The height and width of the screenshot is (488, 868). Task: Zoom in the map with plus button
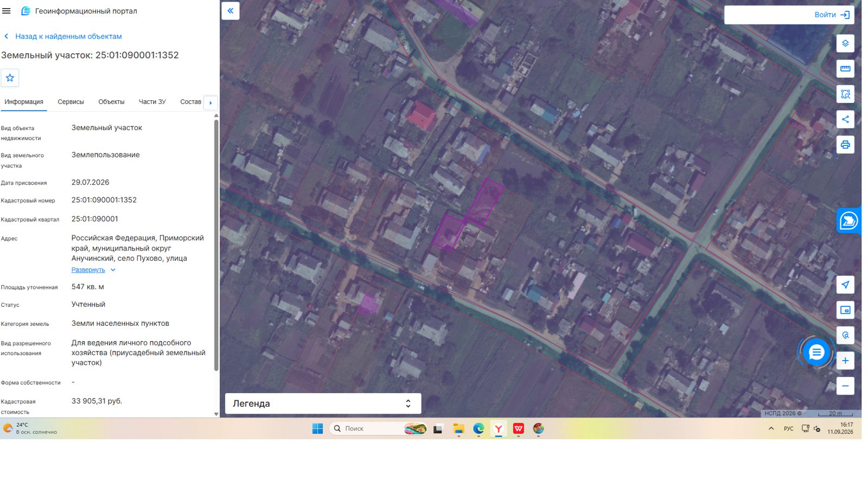(x=845, y=361)
